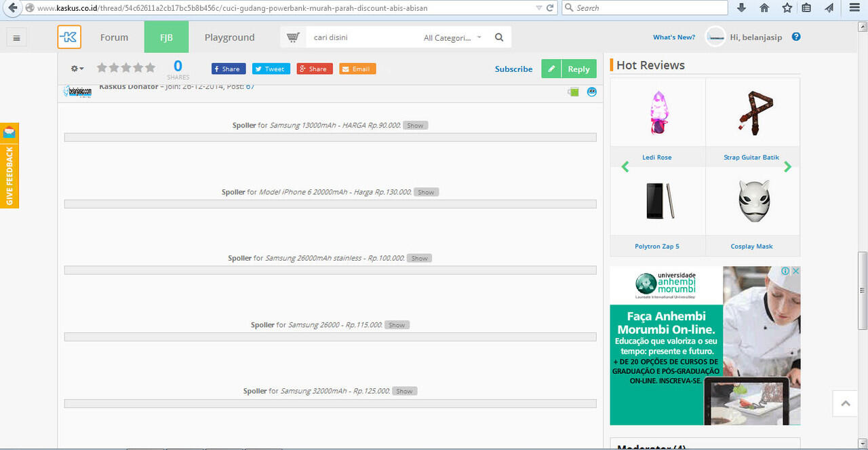Click the user avatar next to Hi, belanjasip
The width and height of the screenshot is (868, 450).
click(715, 37)
